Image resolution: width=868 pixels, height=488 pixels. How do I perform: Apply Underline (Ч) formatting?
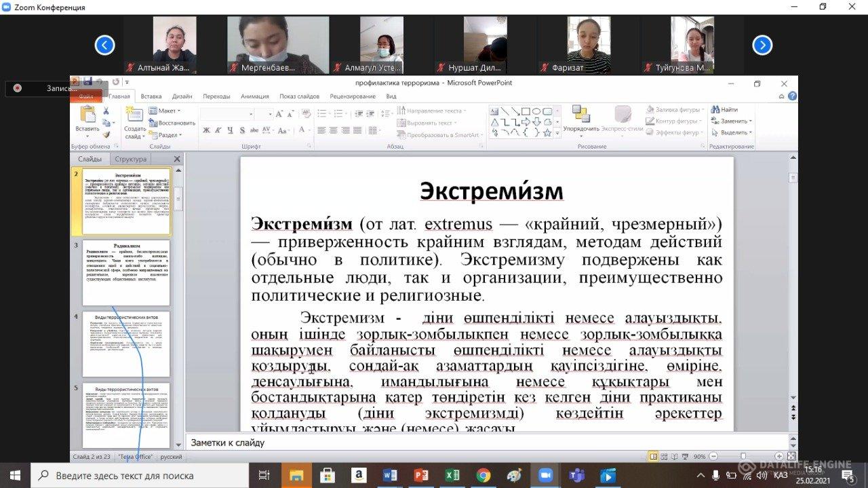coord(231,130)
